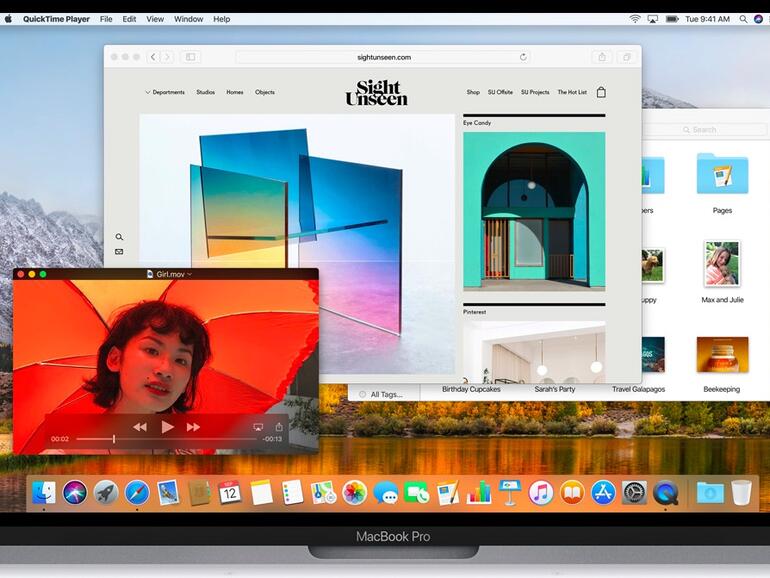Open Contacts book icon in Dock
This screenshot has height=578, width=770.
pos(199,493)
